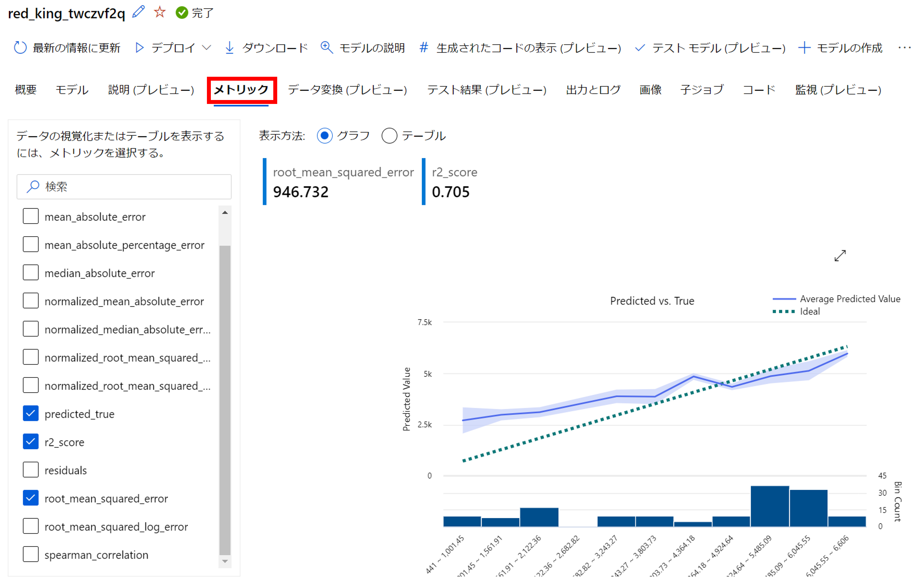Click the hash icon for generated code
The height and width of the screenshot is (588, 924).
(424, 48)
